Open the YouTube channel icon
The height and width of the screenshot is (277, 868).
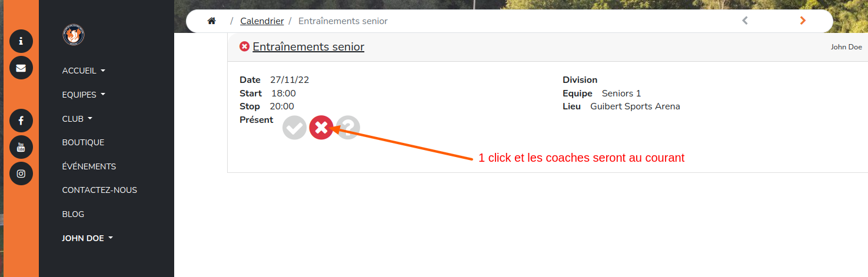[x=21, y=147]
